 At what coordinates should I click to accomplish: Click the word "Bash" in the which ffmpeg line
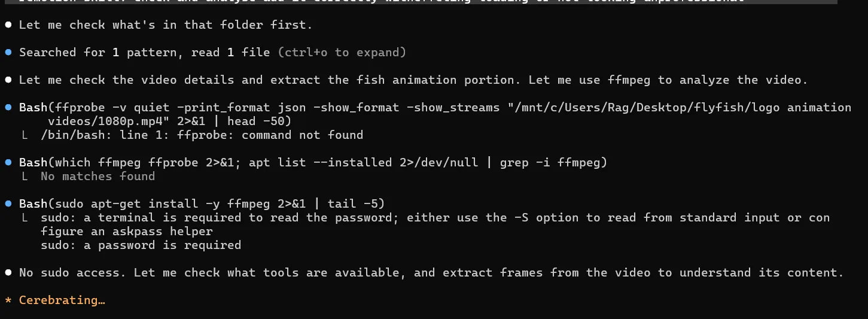point(33,163)
